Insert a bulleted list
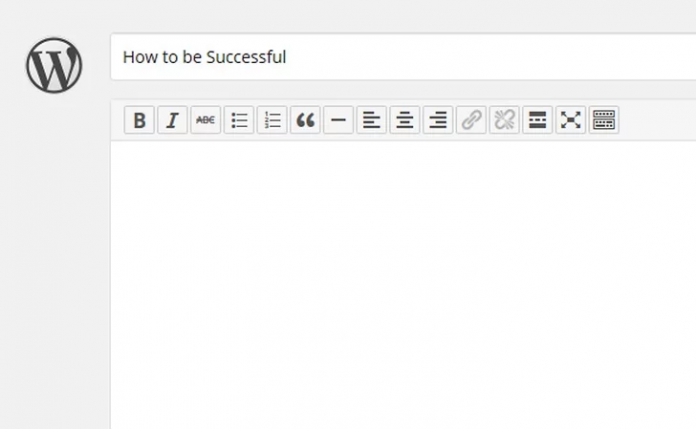This screenshot has width=696, height=429. (x=239, y=120)
